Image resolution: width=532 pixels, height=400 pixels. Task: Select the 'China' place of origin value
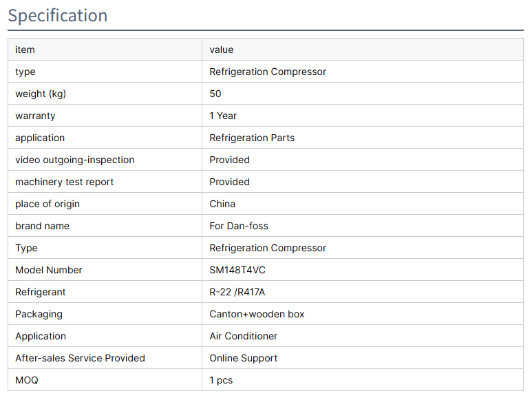click(x=222, y=204)
